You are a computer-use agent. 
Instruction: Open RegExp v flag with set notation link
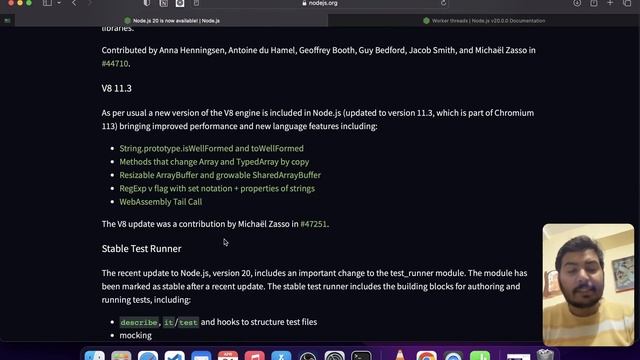(217, 189)
